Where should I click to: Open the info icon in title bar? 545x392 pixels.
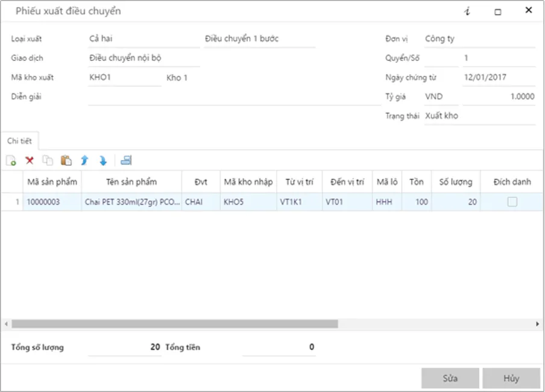pos(467,11)
